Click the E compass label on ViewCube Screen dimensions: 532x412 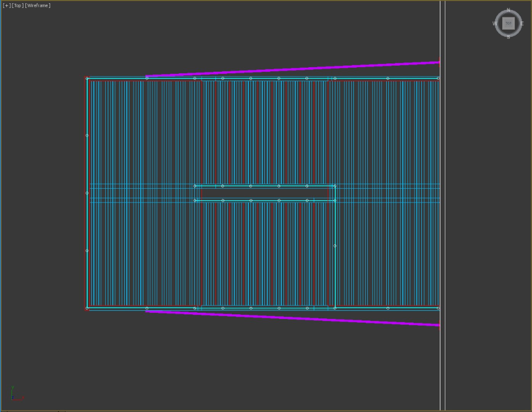click(522, 24)
